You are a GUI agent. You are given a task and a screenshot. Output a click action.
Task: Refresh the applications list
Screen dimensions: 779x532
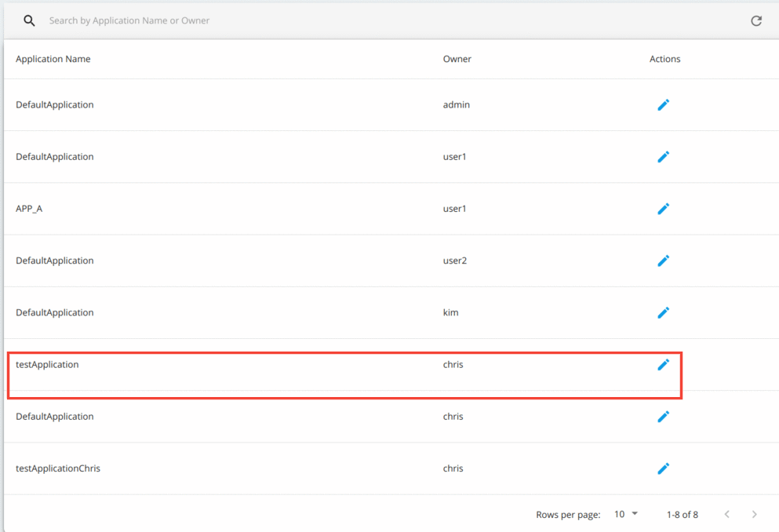click(x=756, y=20)
